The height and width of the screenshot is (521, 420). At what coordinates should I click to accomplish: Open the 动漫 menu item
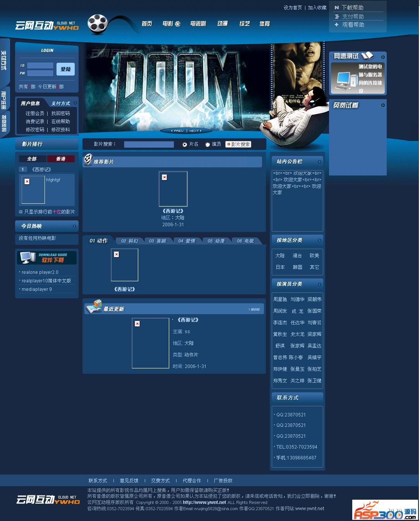coord(222,24)
